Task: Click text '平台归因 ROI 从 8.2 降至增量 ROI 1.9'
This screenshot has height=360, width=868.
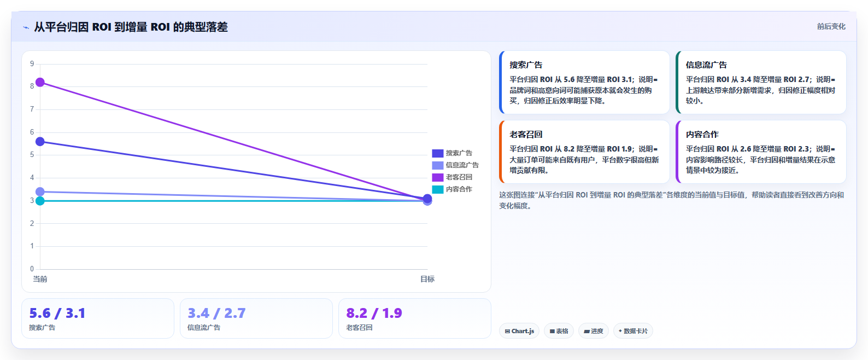Action: pos(571,149)
